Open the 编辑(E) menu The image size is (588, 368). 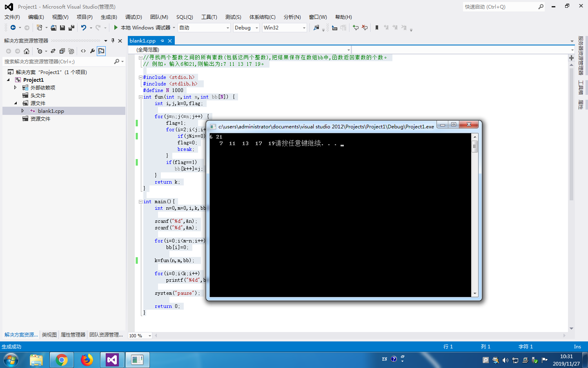(36, 17)
